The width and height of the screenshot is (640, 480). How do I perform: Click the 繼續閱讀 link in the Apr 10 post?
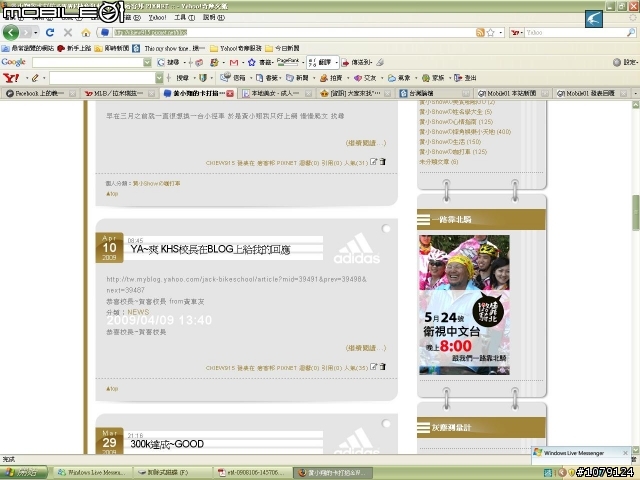click(x=366, y=348)
